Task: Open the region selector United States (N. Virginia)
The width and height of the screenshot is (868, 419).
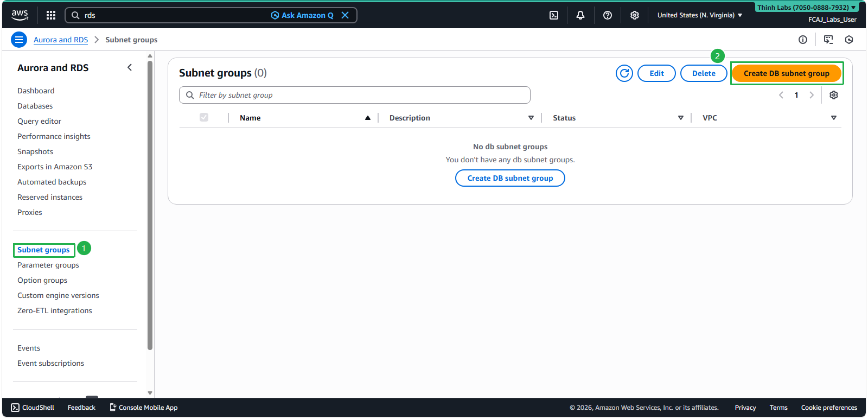Action: click(700, 15)
